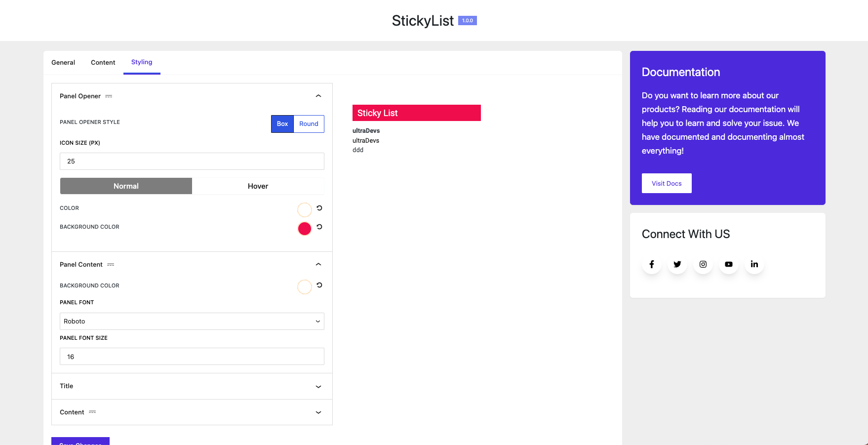Collapse the Panel Content section
This screenshot has height=445, width=868.
pos(318,264)
